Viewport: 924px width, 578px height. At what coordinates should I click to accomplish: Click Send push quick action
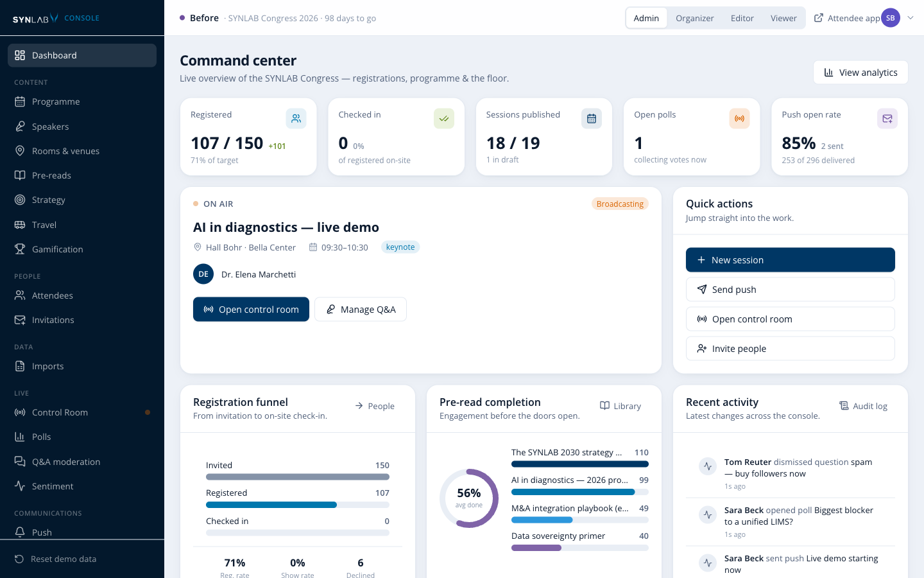791,290
